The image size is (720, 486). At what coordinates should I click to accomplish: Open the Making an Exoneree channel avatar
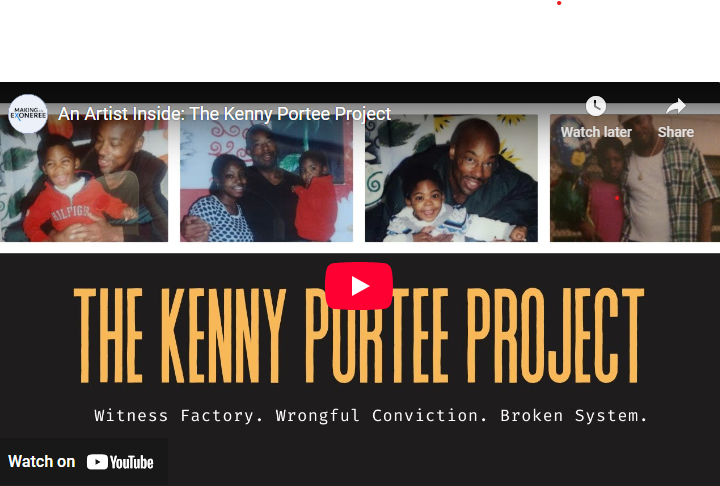click(28, 114)
